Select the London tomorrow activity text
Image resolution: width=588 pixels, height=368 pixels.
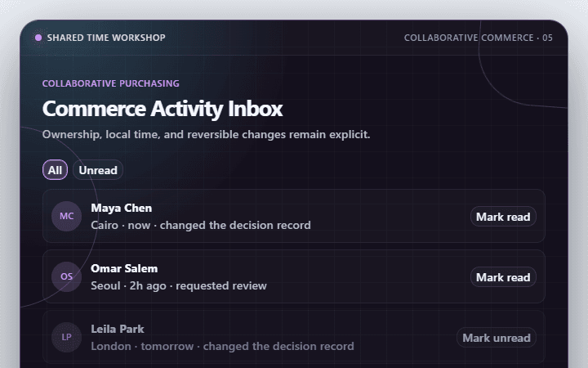coord(222,346)
